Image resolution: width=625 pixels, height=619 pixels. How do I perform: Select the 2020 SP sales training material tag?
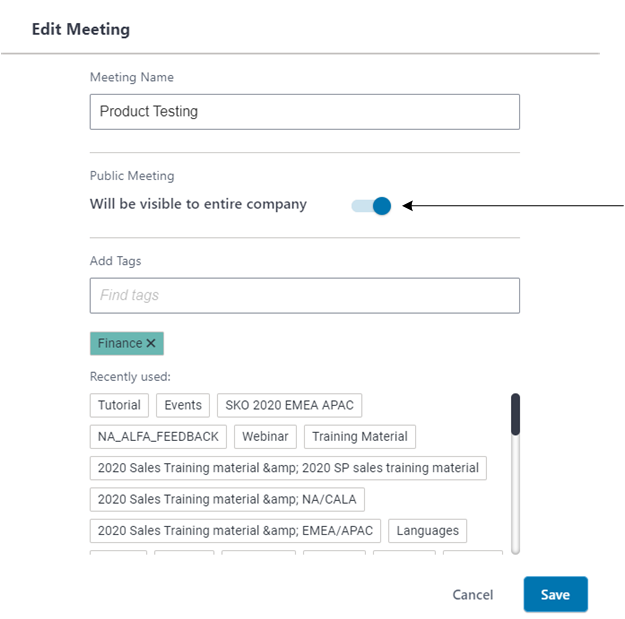point(288,468)
